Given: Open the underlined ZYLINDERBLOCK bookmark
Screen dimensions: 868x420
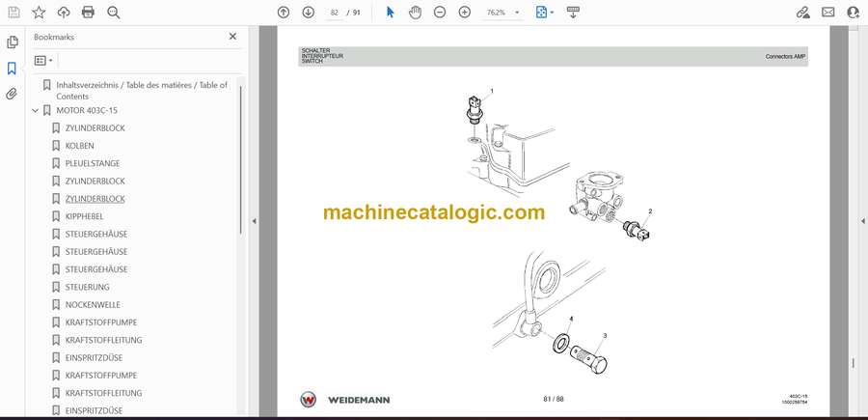Looking at the screenshot, I should click(95, 199).
